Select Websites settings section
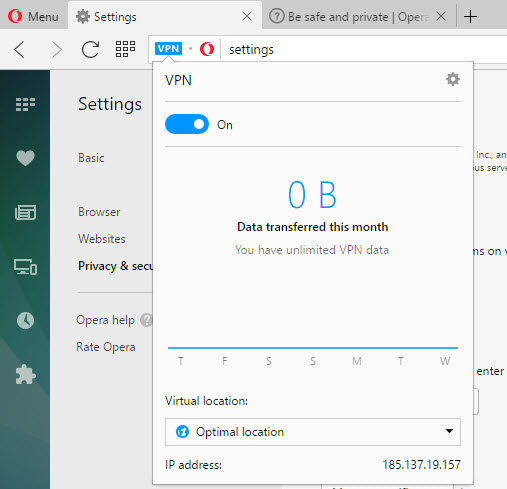Image resolution: width=507 pixels, height=489 pixels. point(102,239)
